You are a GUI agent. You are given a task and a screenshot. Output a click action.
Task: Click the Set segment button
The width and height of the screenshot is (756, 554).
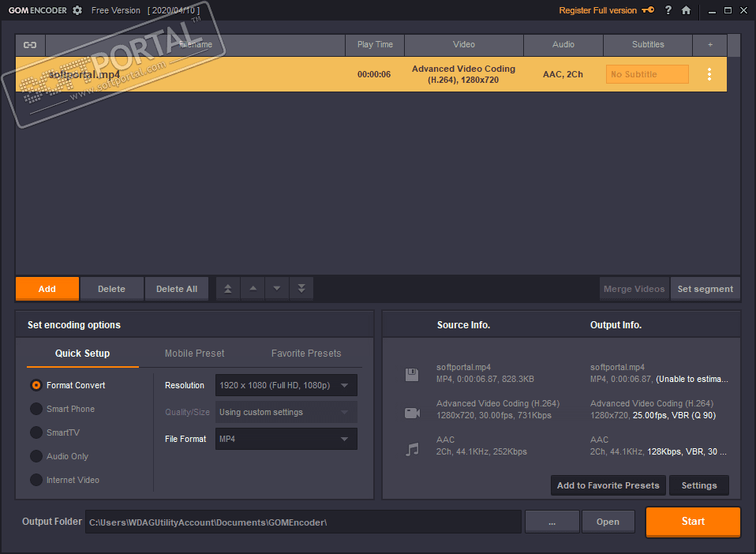(x=705, y=289)
